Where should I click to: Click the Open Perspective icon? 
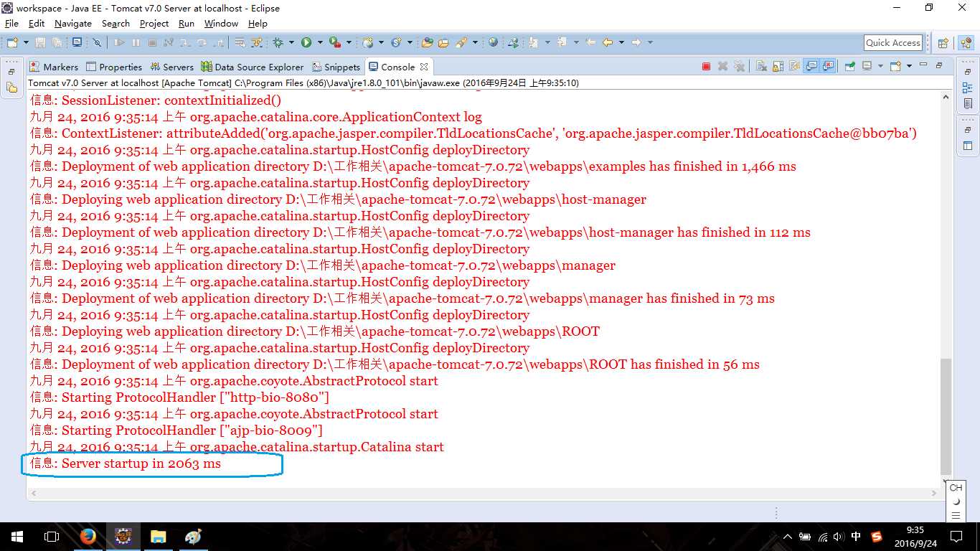click(x=943, y=43)
